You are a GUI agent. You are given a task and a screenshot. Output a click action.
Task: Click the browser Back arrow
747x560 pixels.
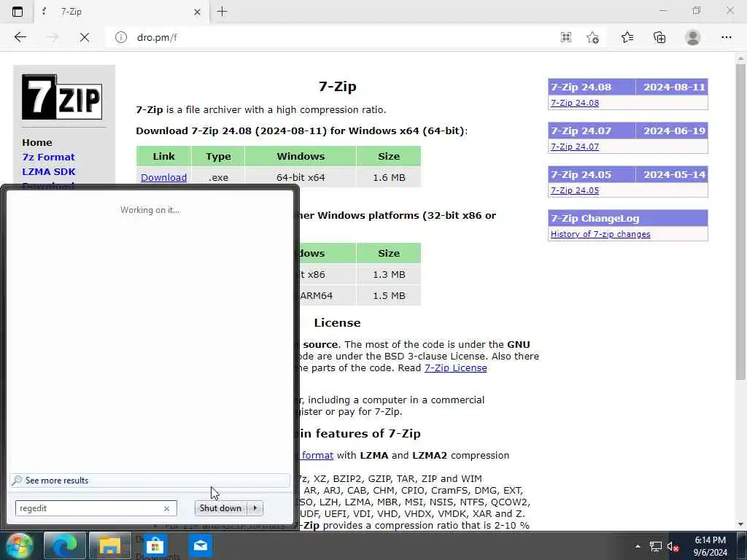click(x=20, y=37)
